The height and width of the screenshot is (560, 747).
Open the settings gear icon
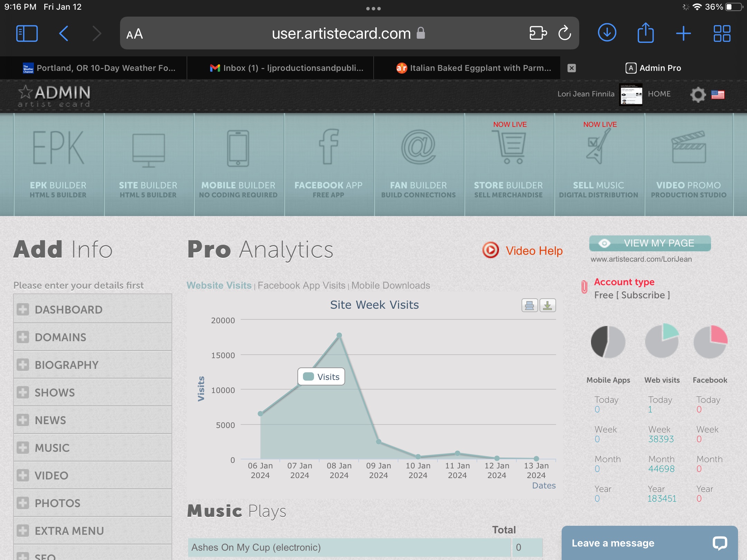tap(698, 94)
